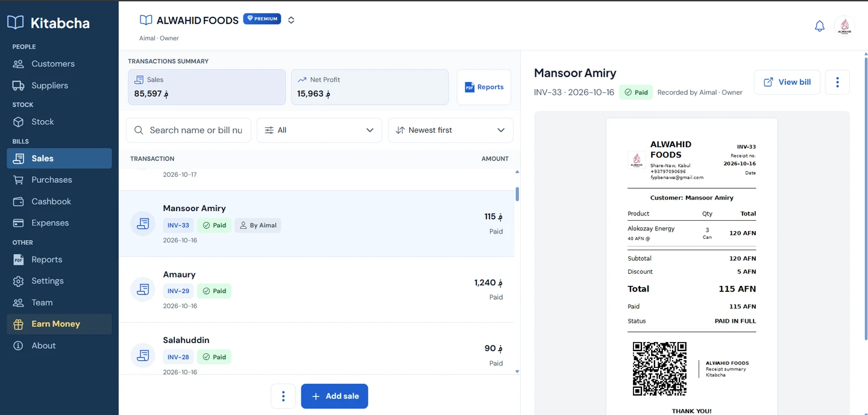Switch business using the up-down chevron
868x415 pixels.
click(291, 20)
